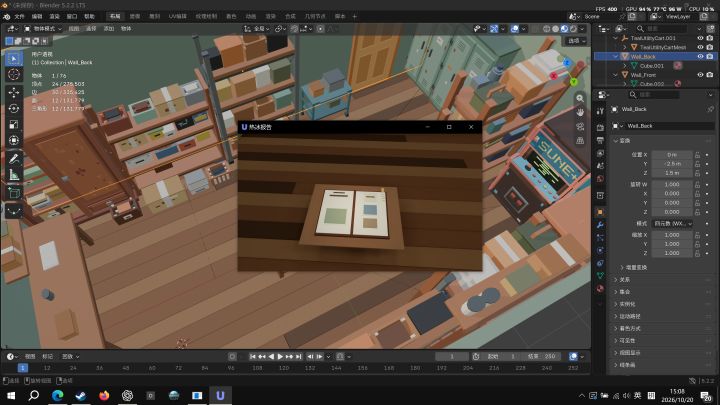Open Firefox from the Windows taskbar
The width and height of the screenshot is (720, 405).
[104, 395]
